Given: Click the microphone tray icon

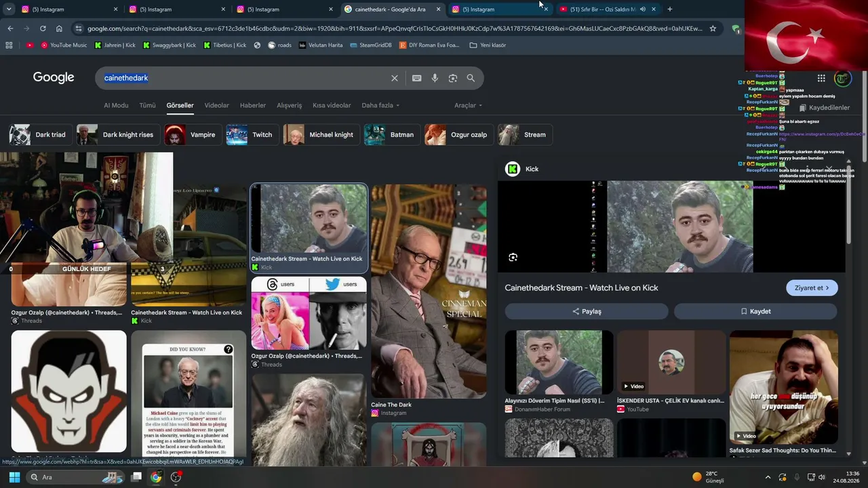Looking at the screenshot, I should (x=796, y=477).
